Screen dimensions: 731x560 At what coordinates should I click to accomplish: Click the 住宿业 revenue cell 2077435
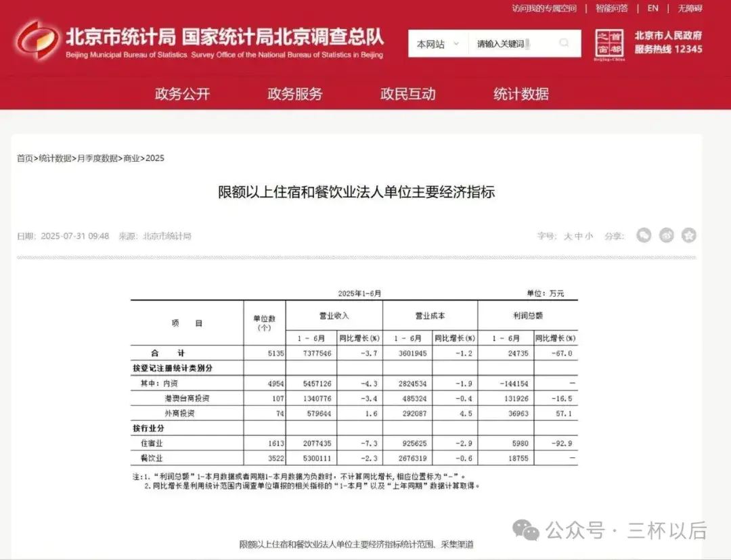tap(317, 444)
